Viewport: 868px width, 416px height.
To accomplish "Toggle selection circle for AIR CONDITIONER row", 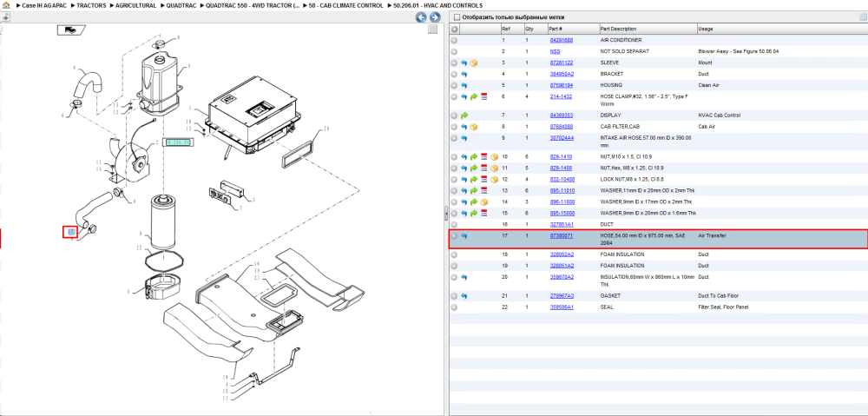I will 454,41.
